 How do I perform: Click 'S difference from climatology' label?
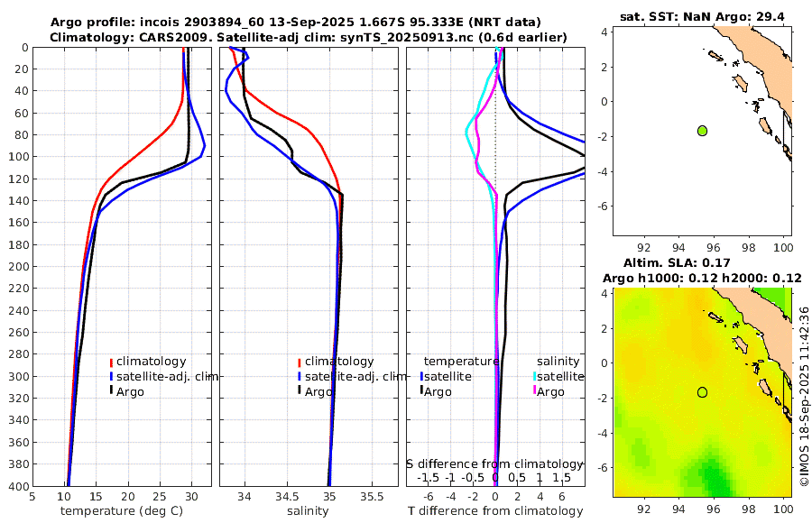pyautogui.click(x=494, y=464)
